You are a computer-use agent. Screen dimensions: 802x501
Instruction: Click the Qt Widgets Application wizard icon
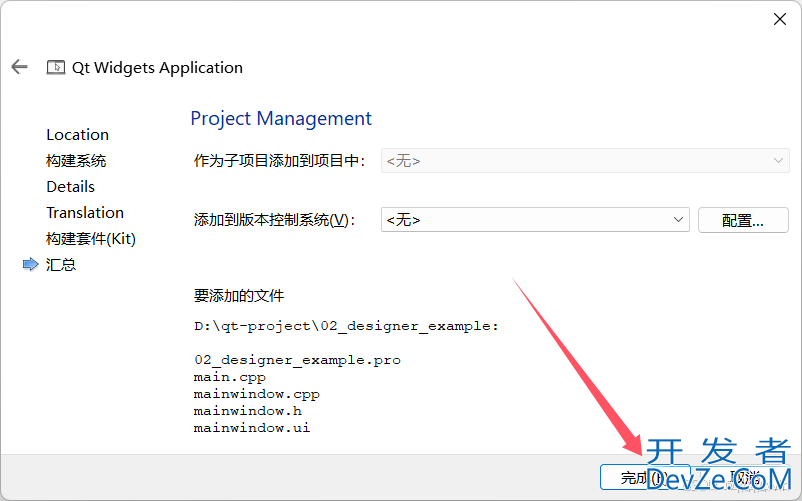[56, 67]
